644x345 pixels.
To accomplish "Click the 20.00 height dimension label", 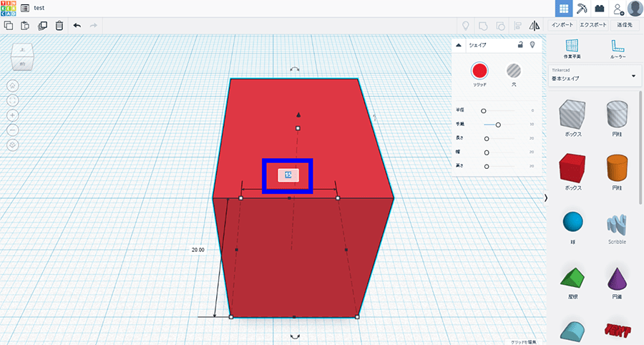I will coord(198,250).
